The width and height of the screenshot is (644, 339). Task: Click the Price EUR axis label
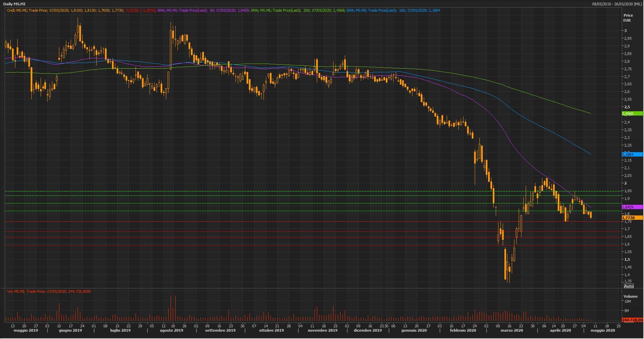(628, 18)
